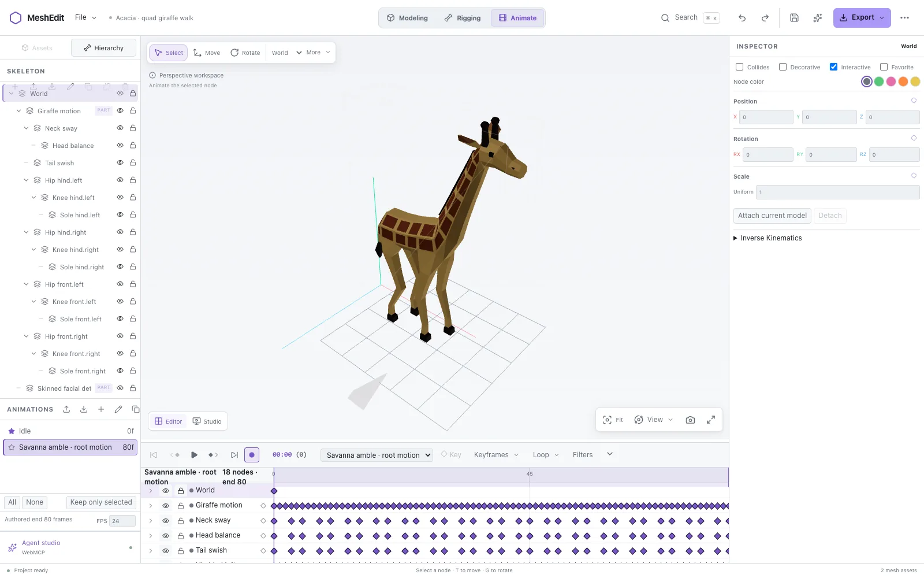Select the Rotate tool
Image resolution: width=924 pixels, height=578 pixels.
(x=245, y=53)
